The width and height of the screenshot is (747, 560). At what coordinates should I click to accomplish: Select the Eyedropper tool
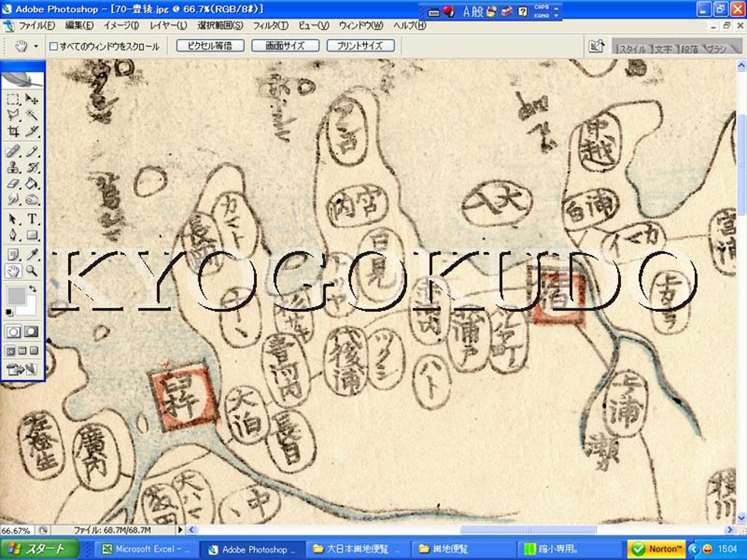click(x=31, y=254)
